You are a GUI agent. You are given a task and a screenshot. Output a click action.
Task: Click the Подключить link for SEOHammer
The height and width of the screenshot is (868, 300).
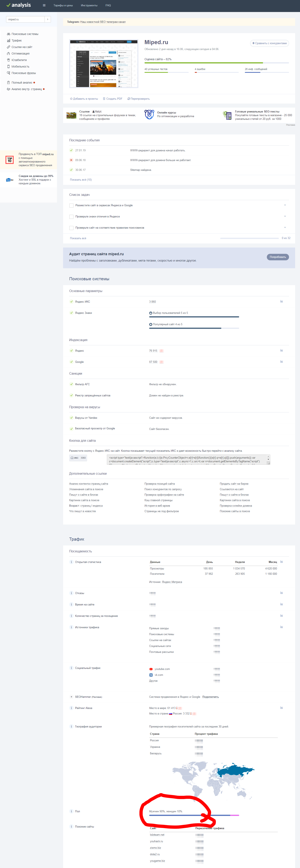pos(211,697)
